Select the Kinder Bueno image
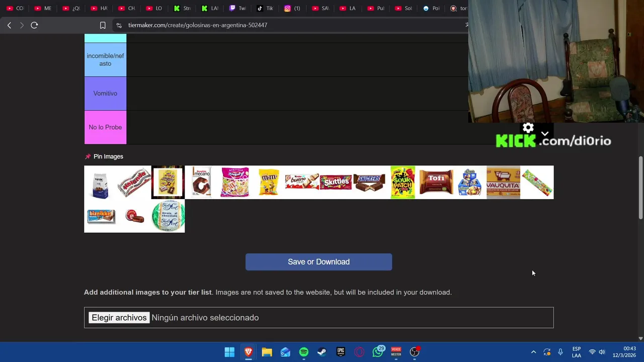 coord(302,183)
